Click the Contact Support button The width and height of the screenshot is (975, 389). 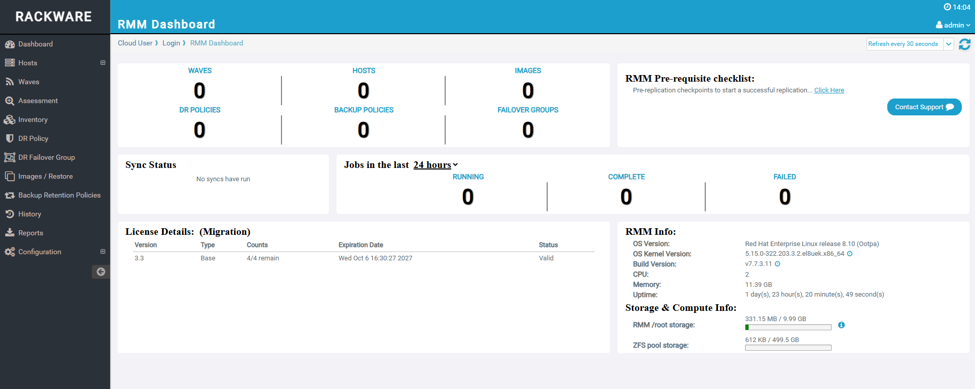924,107
